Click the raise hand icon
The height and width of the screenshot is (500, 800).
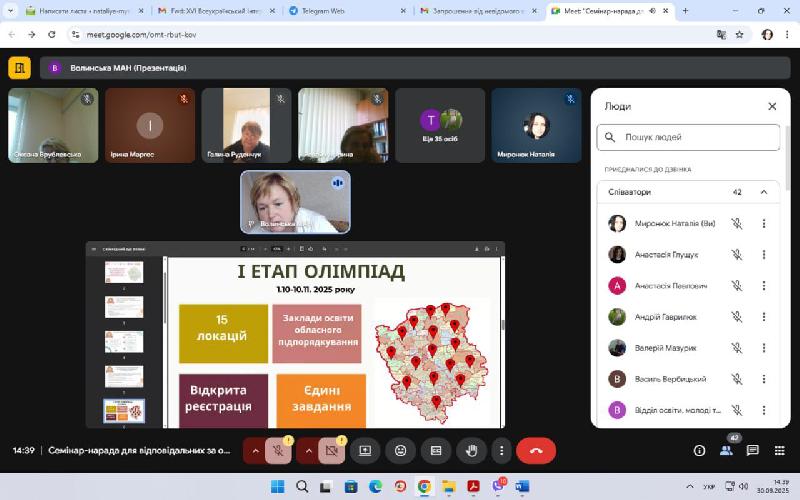click(472, 451)
